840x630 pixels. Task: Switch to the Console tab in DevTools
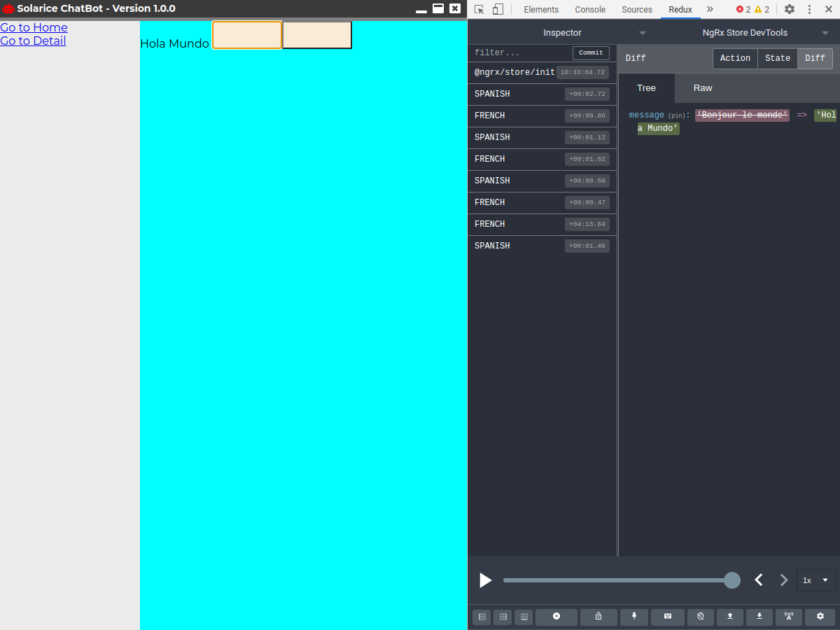[x=590, y=9]
